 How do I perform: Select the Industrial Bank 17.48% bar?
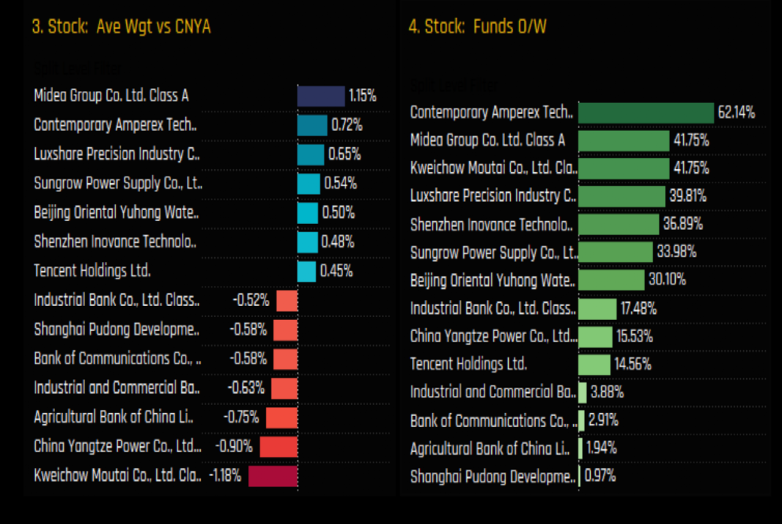[x=597, y=309]
